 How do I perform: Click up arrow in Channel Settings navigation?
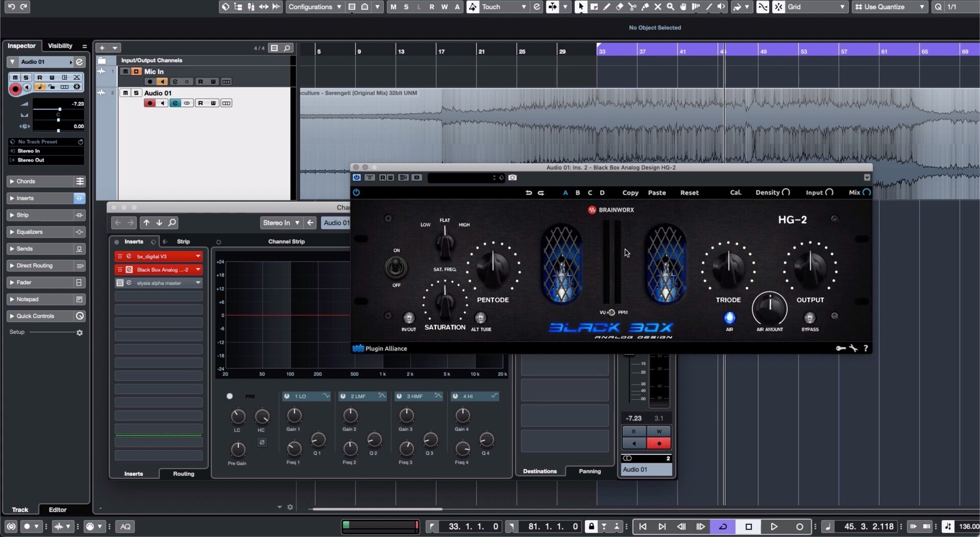(x=146, y=223)
